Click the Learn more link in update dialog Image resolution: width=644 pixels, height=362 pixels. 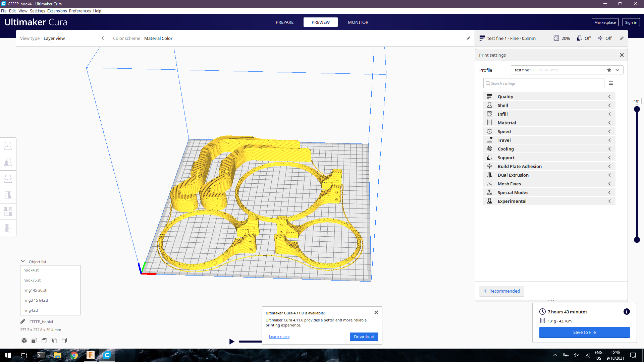(x=279, y=337)
